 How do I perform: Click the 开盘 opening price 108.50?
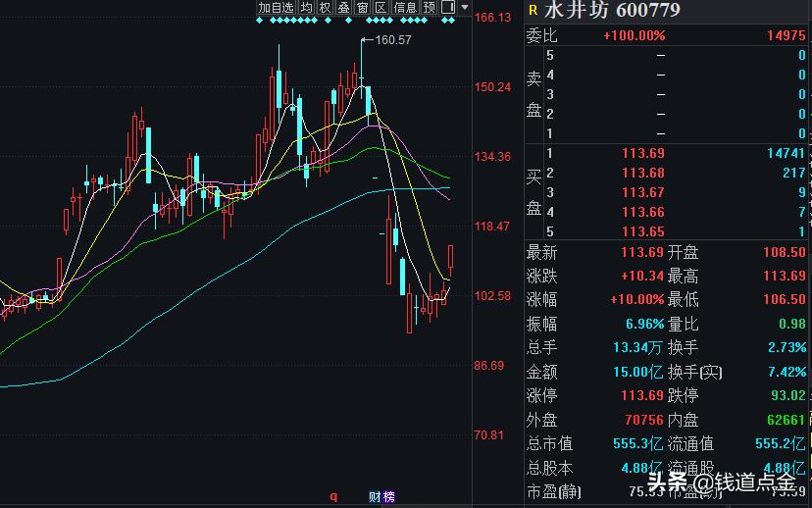[x=784, y=253]
